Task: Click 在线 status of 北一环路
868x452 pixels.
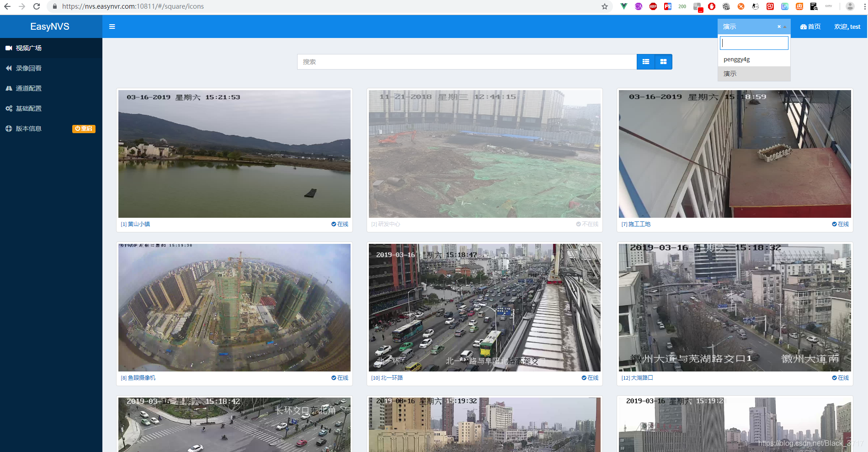Action: click(x=590, y=378)
